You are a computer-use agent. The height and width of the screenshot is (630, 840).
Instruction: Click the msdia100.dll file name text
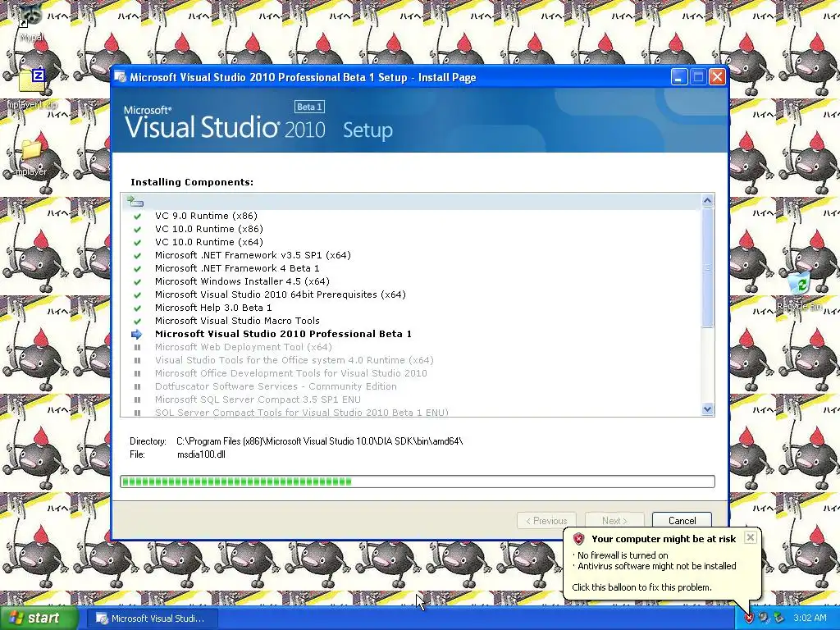(x=201, y=454)
